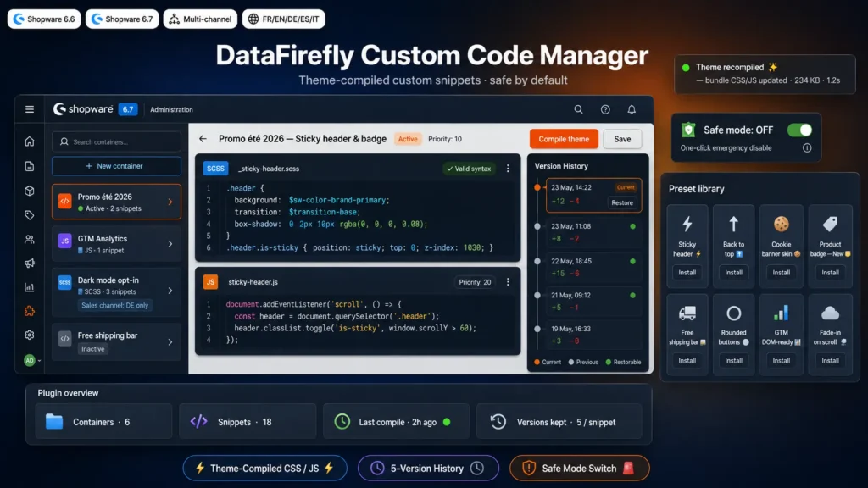Open the Dashboard home icon in the sidebar

tap(30, 141)
